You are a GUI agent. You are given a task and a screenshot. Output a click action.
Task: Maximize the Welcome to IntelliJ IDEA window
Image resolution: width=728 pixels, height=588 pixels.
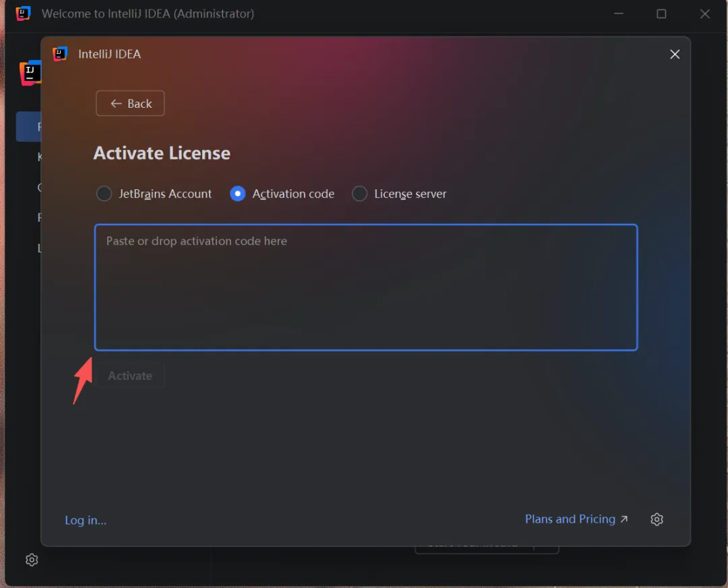pyautogui.click(x=661, y=14)
